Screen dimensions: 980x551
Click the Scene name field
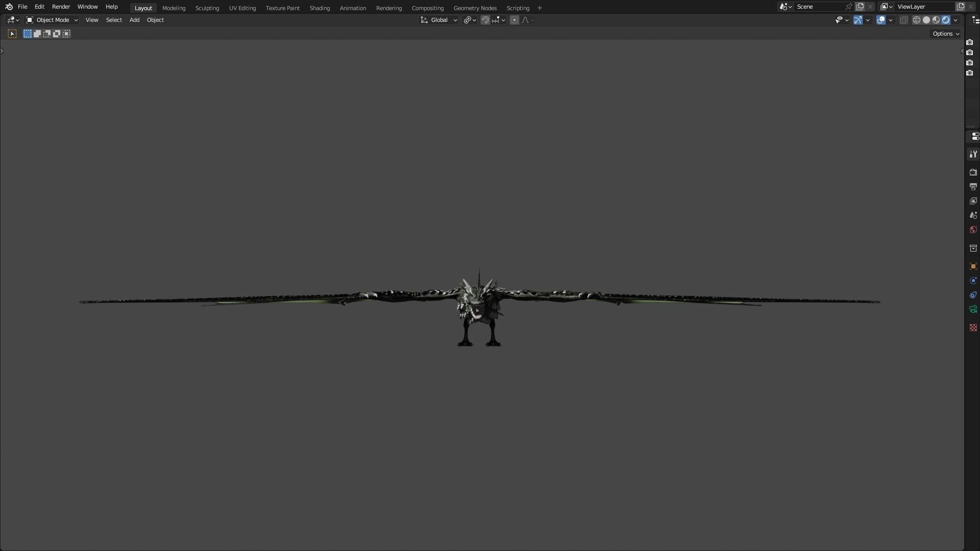coord(819,7)
